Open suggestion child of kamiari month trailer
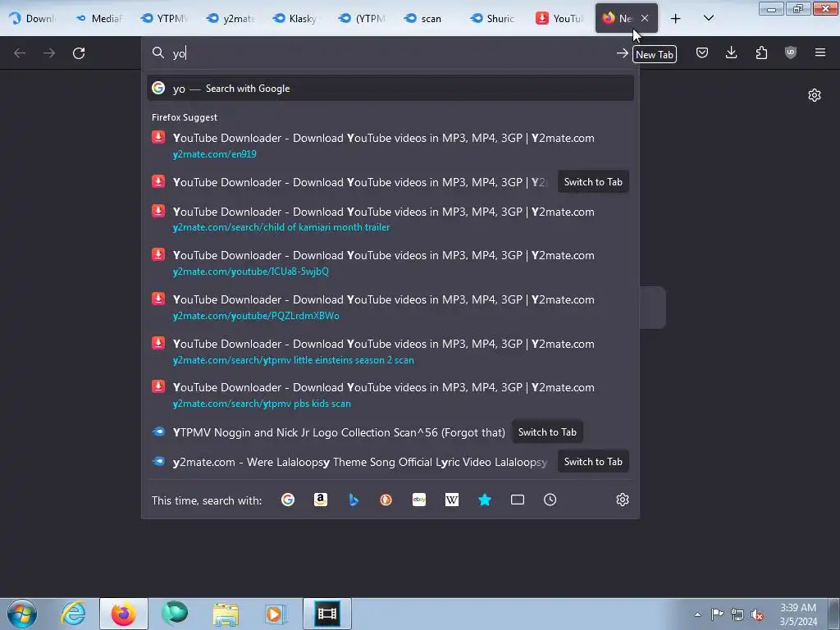Image resolution: width=840 pixels, height=630 pixels. tap(390, 218)
